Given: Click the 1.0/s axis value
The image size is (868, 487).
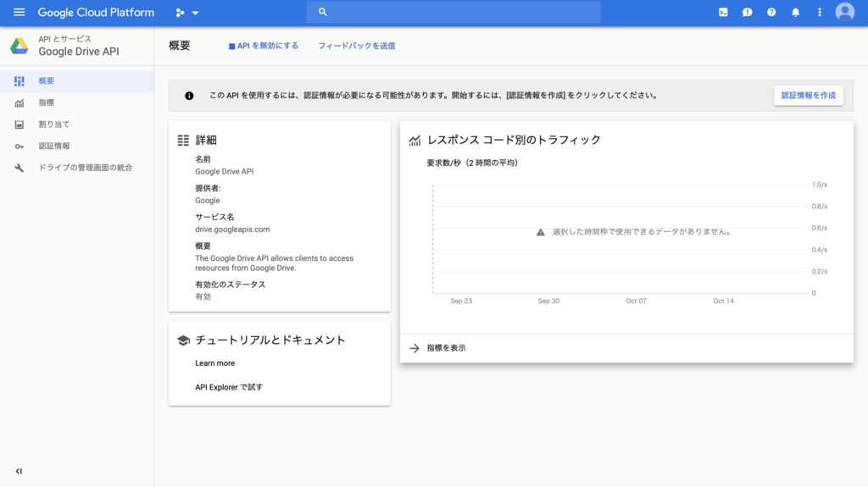Looking at the screenshot, I should click(x=820, y=185).
